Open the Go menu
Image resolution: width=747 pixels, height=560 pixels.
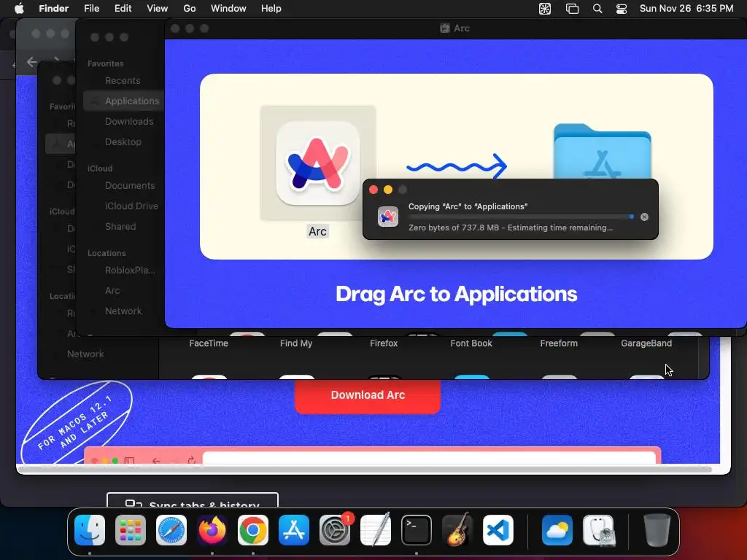pos(190,9)
